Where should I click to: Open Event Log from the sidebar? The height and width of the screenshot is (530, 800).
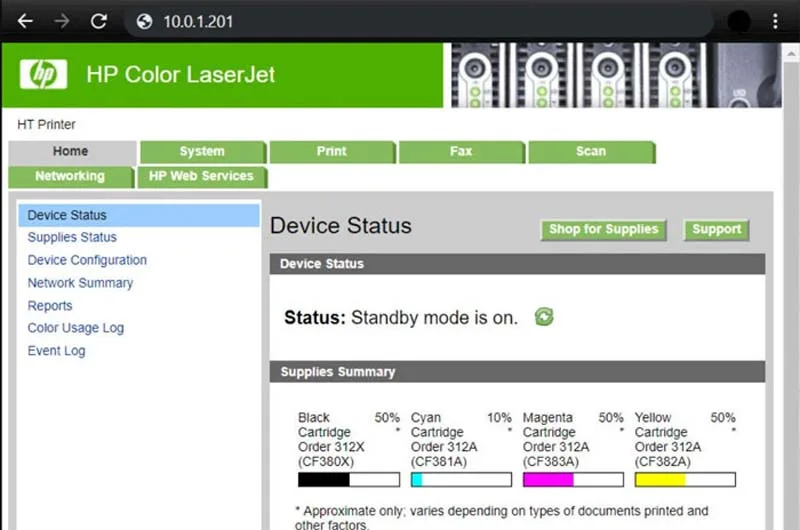pyautogui.click(x=56, y=351)
